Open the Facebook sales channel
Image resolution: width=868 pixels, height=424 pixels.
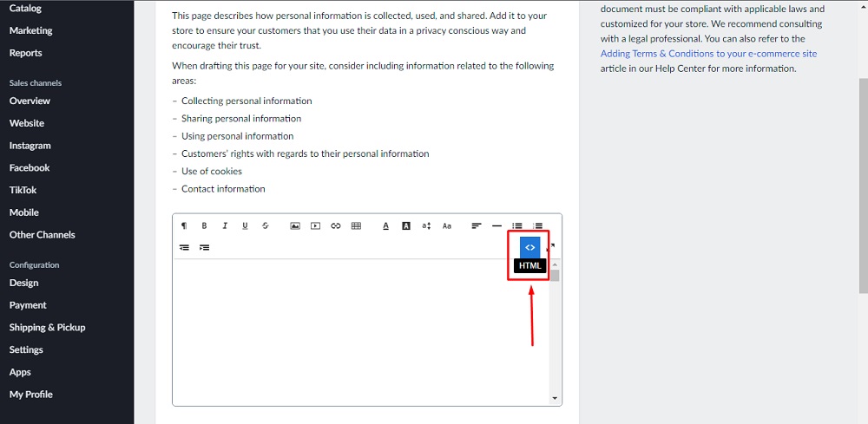(x=30, y=167)
